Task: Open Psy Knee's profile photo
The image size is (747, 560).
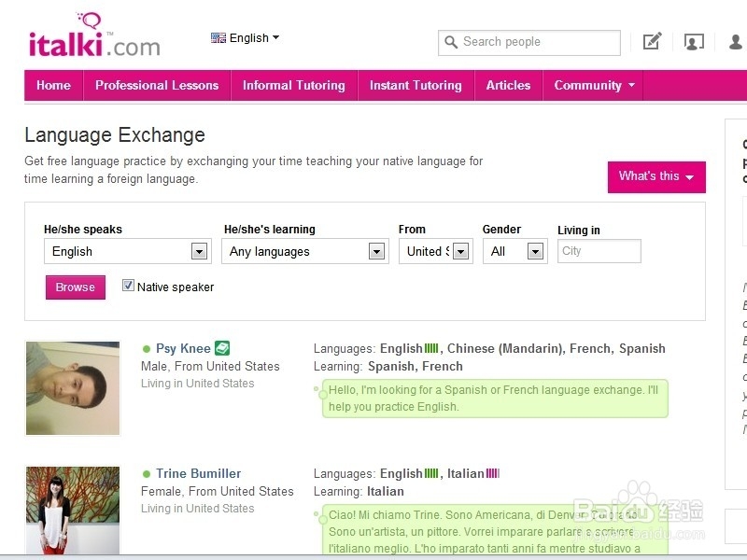Action: 73,388
